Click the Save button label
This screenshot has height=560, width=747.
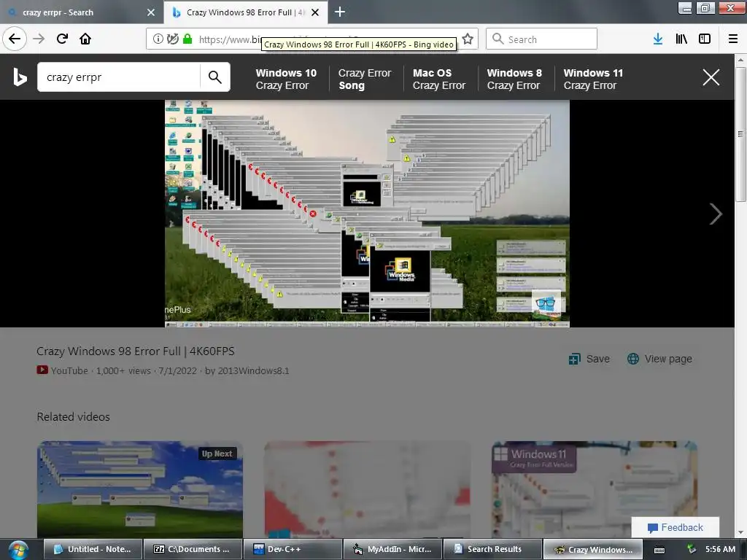point(598,359)
